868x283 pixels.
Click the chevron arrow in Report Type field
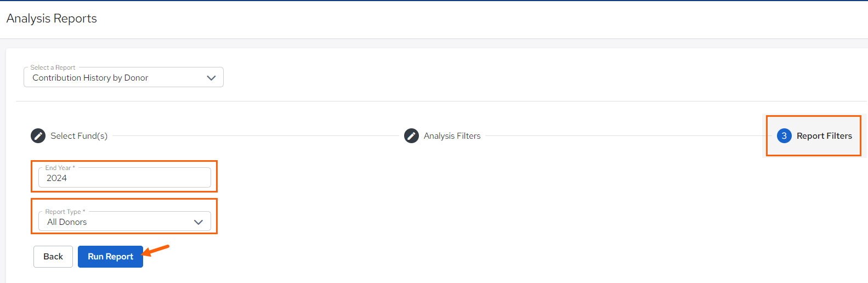pyautogui.click(x=198, y=222)
